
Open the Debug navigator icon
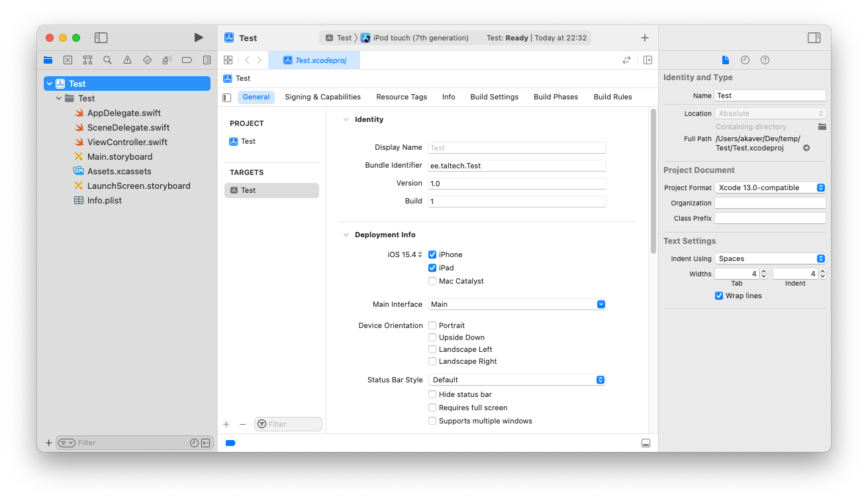(167, 60)
